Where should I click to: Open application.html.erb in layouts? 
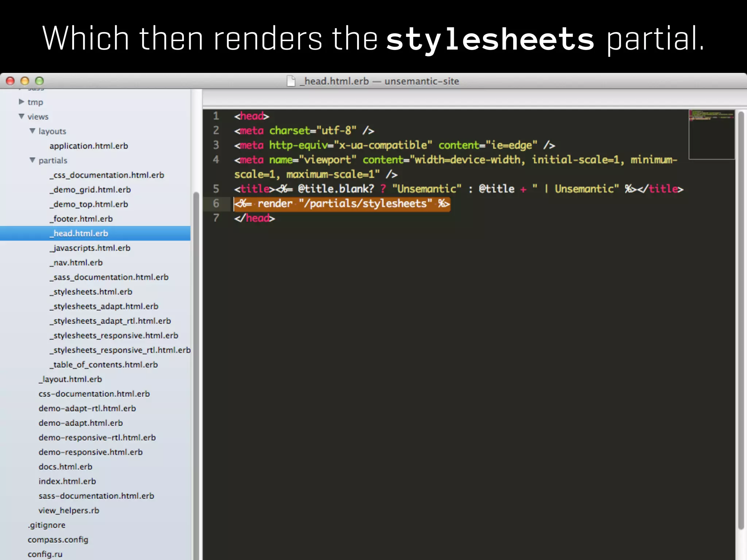pyautogui.click(x=89, y=146)
